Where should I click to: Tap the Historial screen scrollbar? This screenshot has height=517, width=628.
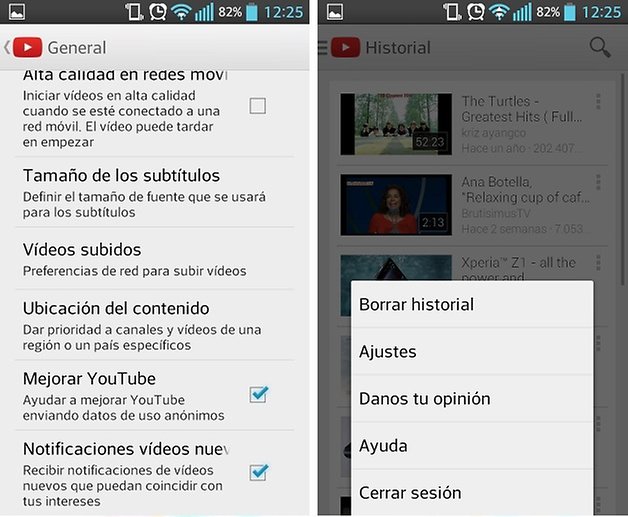point(623,179)
